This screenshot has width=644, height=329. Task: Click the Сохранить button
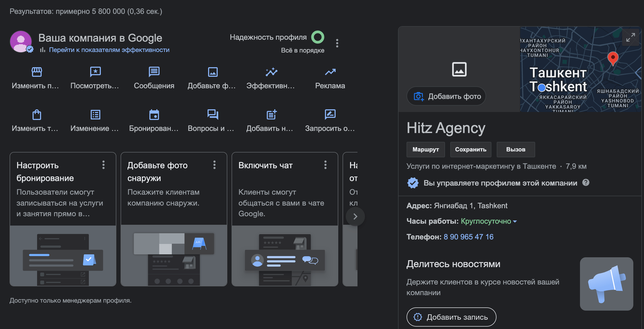pos(471,150)
